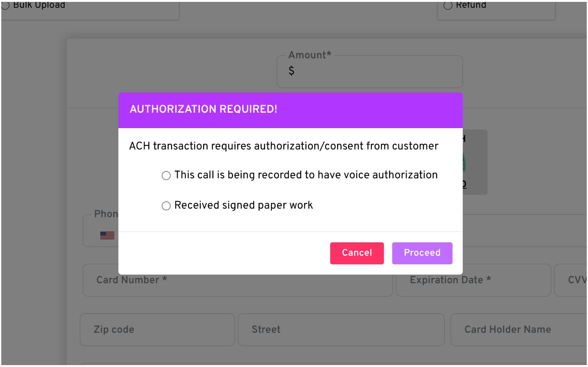This screenshot has height=367, width=588.
Task: Click the dollar sign in Amount field
Action: coord(291,71)
